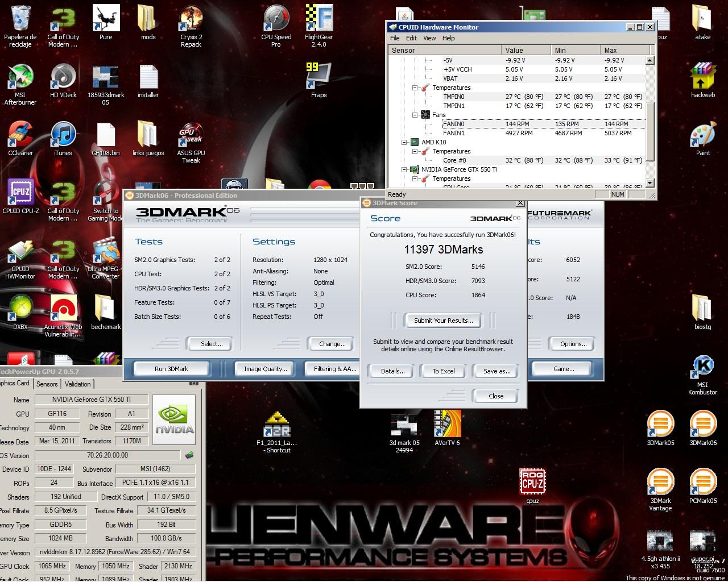Collapse the AMD K10 tree node

[x=404, y=142]
